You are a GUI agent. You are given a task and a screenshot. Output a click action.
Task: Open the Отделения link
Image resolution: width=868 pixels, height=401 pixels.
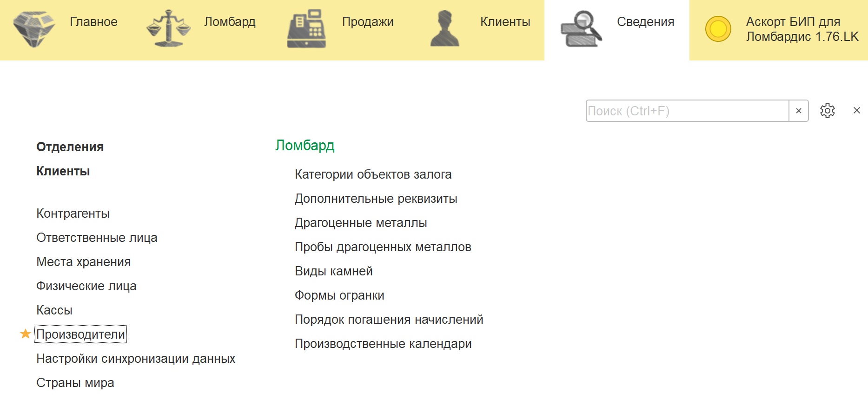pos(70,147)
